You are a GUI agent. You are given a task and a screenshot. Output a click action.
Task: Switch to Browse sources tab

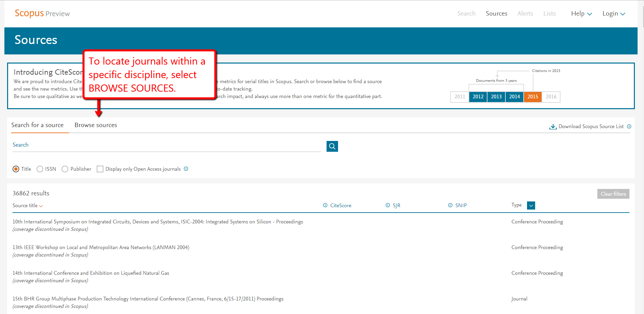point(96,125)
